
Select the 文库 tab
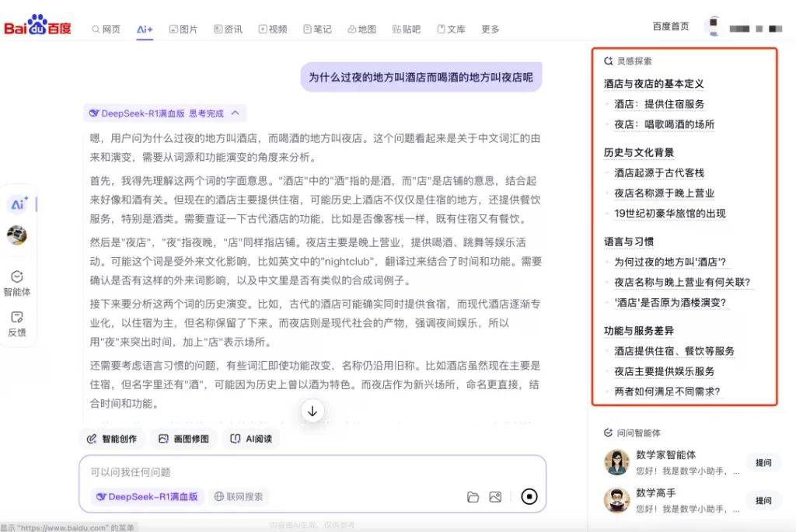(452, 30)
